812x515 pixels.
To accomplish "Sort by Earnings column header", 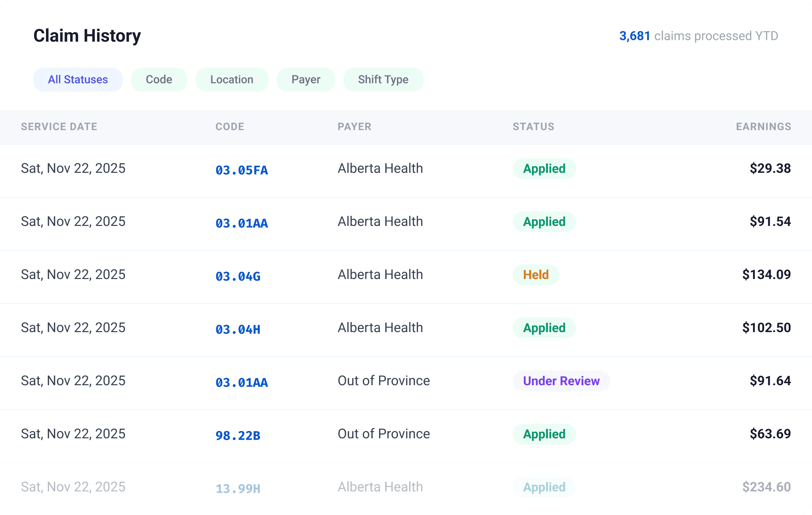I will (763, 127).
